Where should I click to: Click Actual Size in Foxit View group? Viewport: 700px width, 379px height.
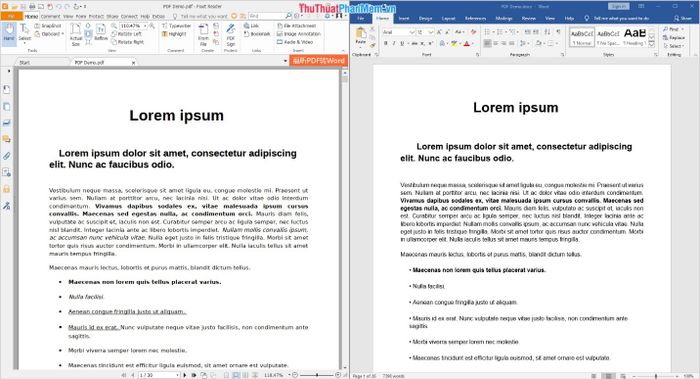76,34
